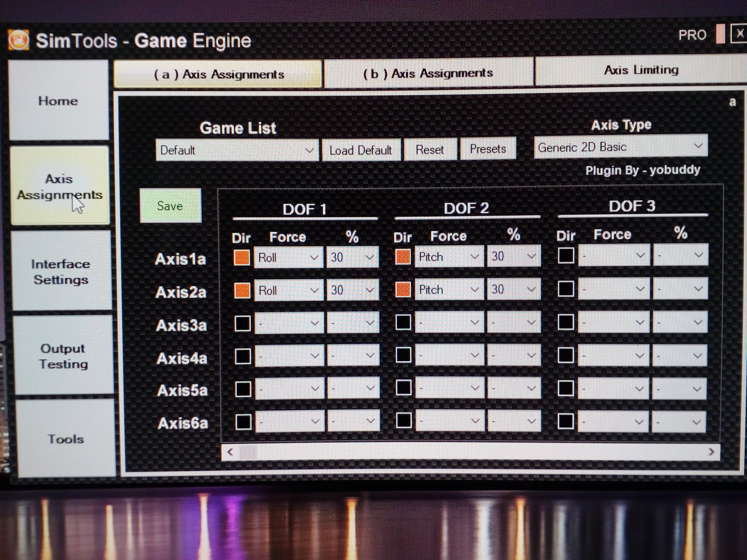Open Axis1a DOF 2 Pitch force dropdown
747x560 pixels.
coord(449,257)
